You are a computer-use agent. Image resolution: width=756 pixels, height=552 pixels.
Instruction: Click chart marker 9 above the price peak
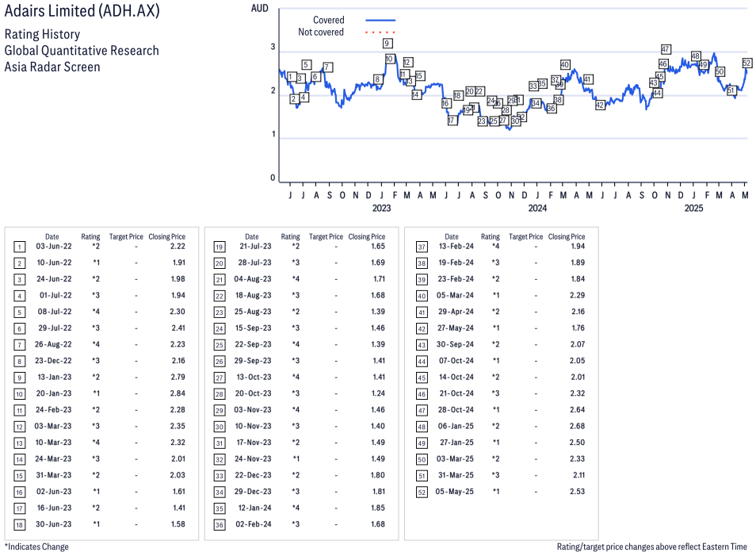pyautogui.click(x=387, y=44)
